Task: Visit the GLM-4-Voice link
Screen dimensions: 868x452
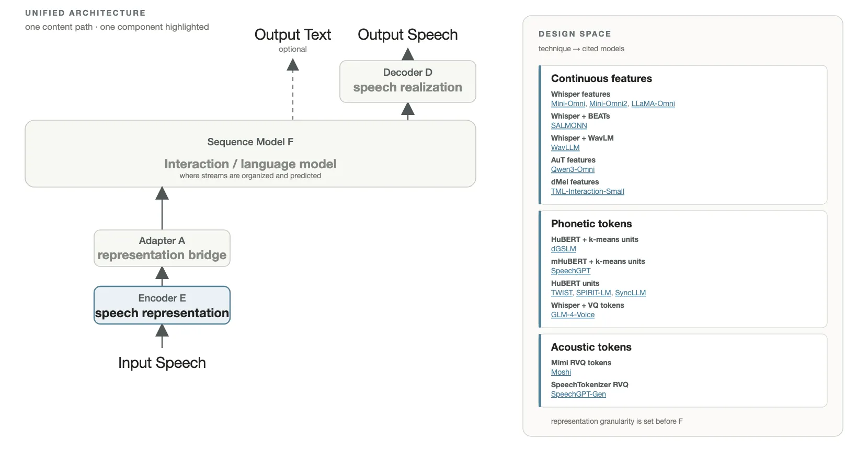Action: [573, 315]
